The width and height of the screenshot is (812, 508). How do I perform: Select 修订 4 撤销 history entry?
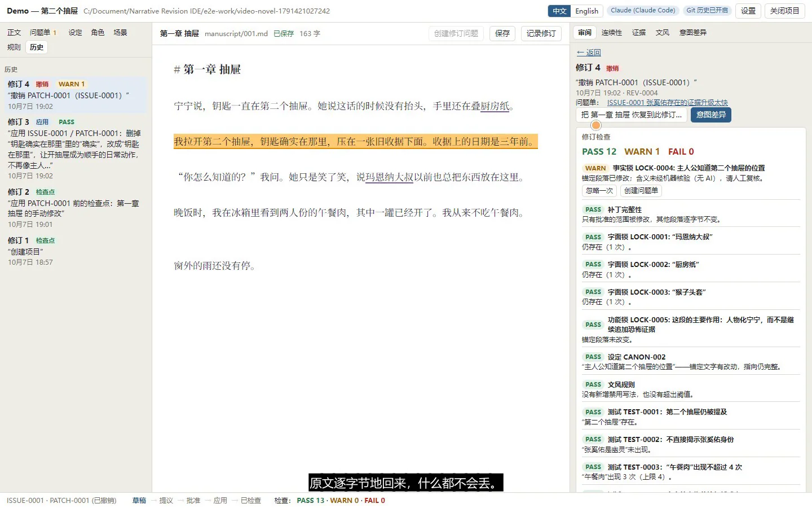point(76,95)
